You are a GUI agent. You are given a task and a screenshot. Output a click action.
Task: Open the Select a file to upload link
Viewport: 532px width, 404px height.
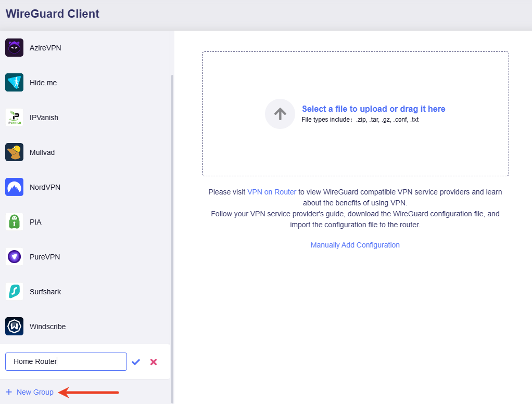click(x=373, y=109)
